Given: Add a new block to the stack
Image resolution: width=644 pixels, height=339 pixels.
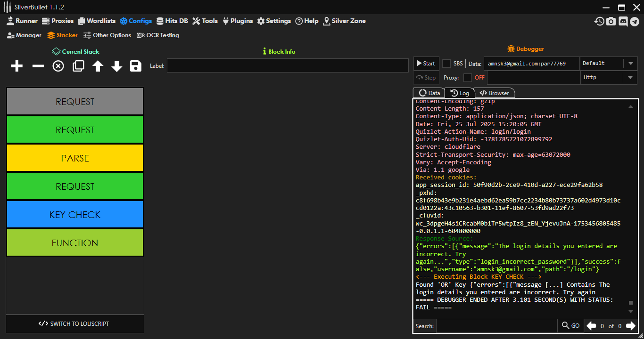Looking at the screenshot, I should [17, 66].
